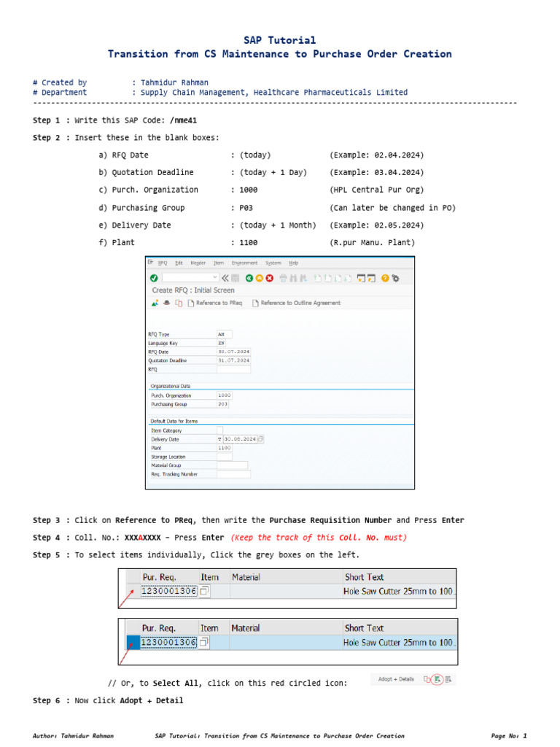Viewport: 560px width, 747px height.
Task: Click Delivery Date field 30.08.2024
Action: point(241,439)
